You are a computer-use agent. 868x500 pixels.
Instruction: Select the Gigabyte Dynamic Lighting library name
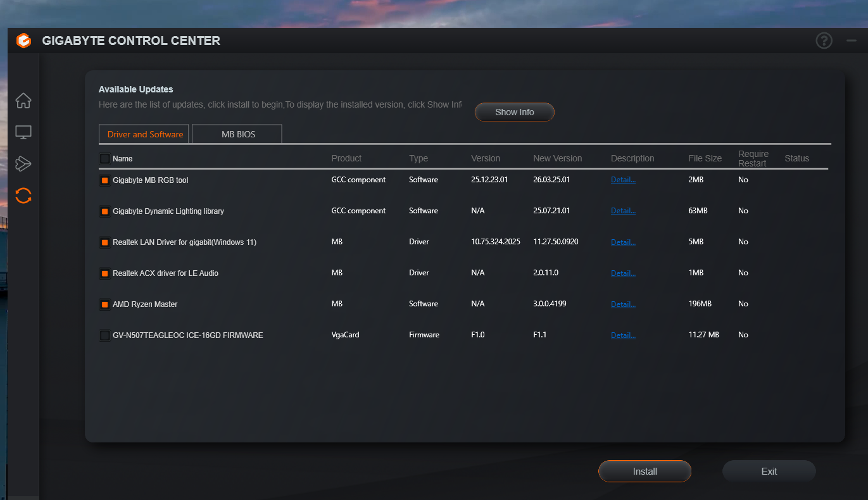coord(168,211)
